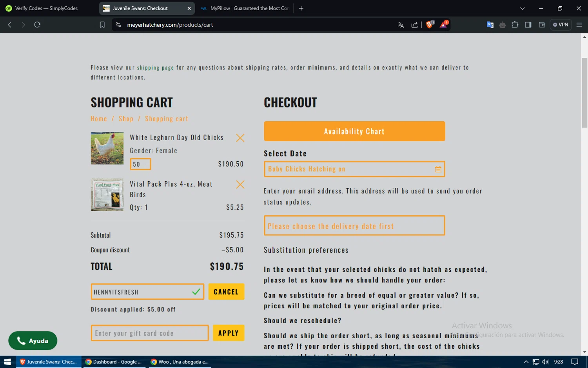Share this page using the share icon
The width and height of the screenshot is (588, 368).
tap(414, 25)
